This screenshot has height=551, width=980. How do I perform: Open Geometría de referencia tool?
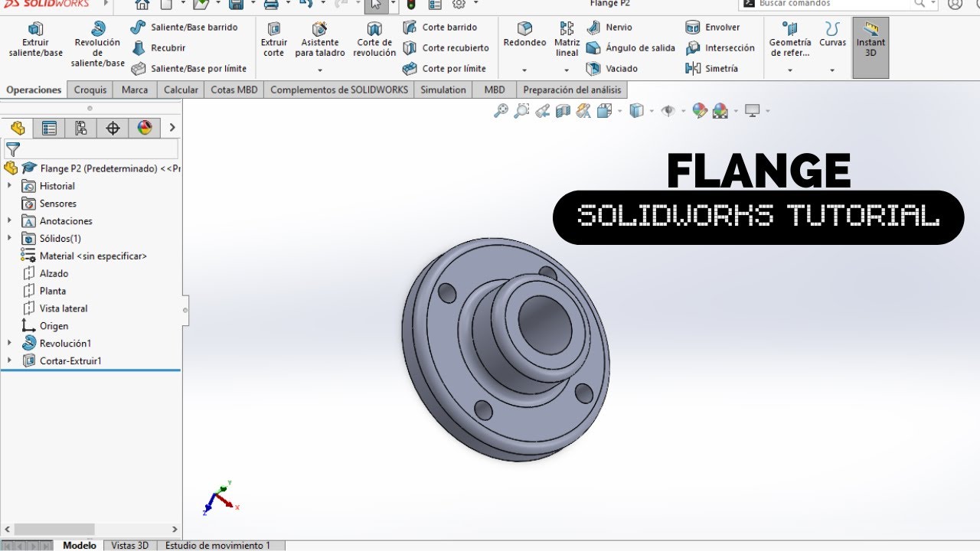pos(789,40)
